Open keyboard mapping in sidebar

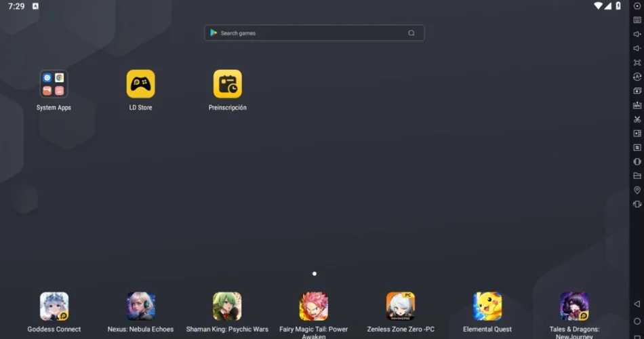pos(637,20)
